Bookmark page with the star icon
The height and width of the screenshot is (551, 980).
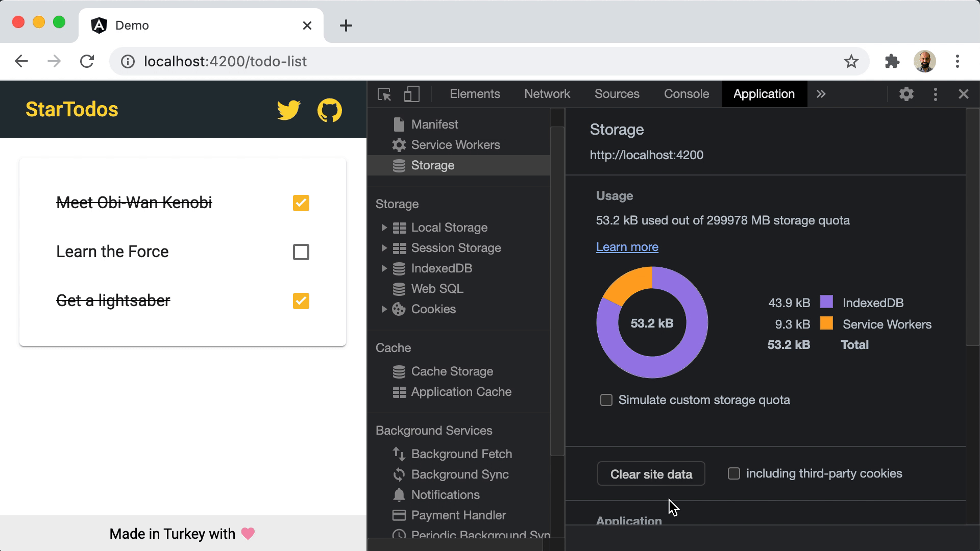[851, 62]
